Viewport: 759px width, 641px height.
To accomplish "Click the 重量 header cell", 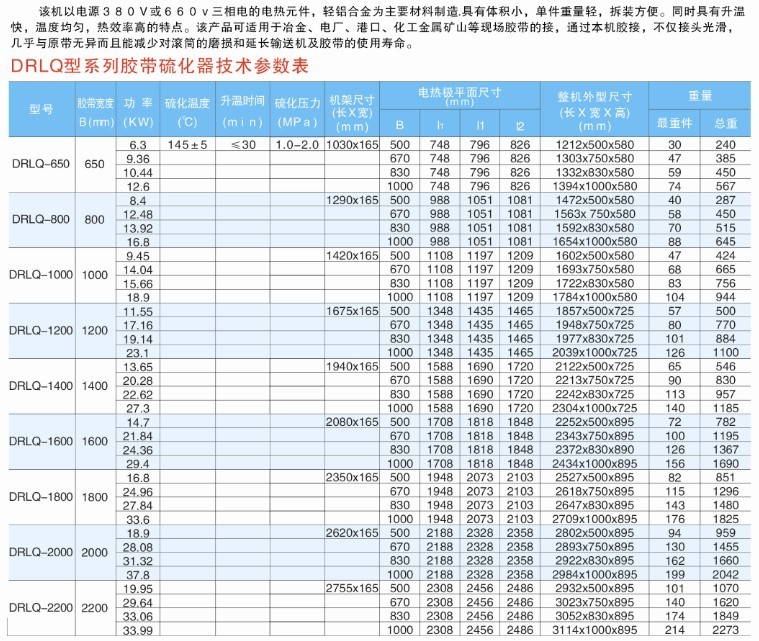I will 700,96.
